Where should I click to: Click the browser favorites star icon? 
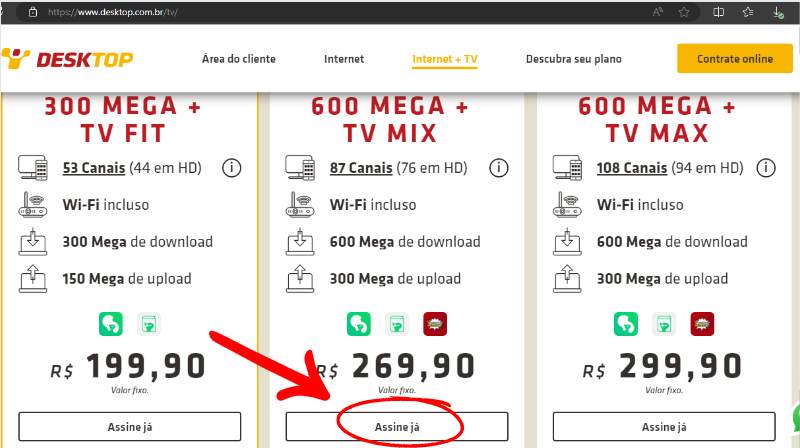tap(684, 13)
